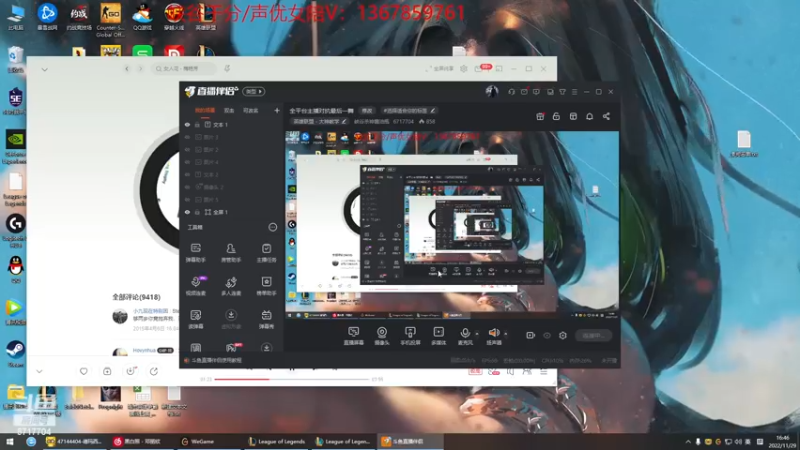This screenshot has height=450, width=800.
Task: Open the streaming app tutorial link in status bar
Action: click(216, 360)
